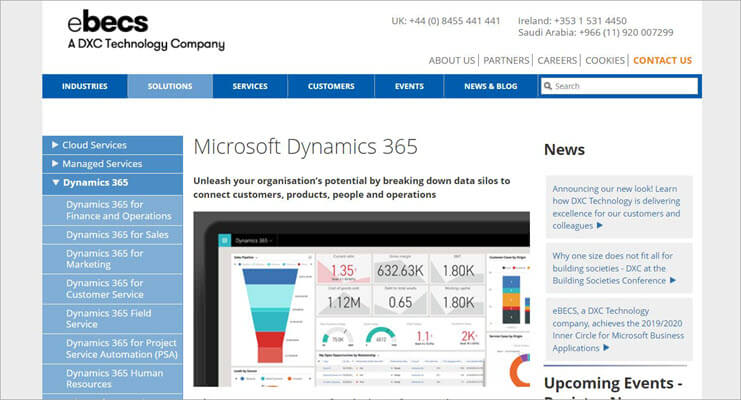Open Inner Circle achievement news item
Viewport: 741px width, 400px height.
(x=618, y=330)
